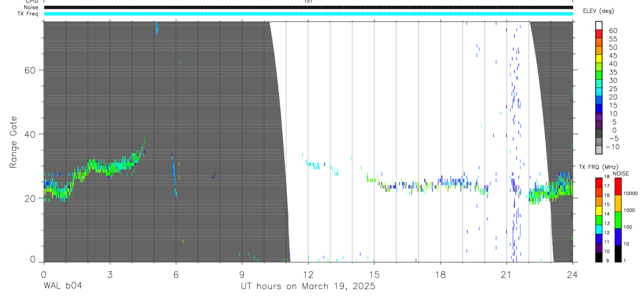Click the ELEV scale label 55
Screen dimensions: 644x297
coord(613,39)
